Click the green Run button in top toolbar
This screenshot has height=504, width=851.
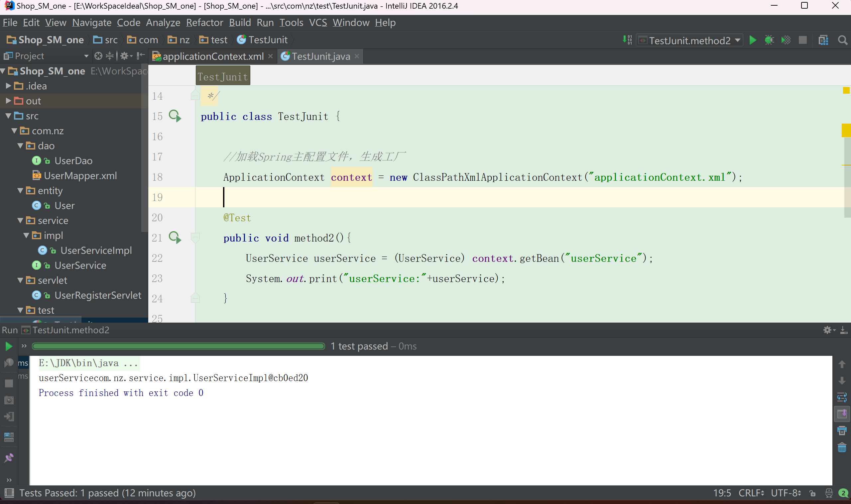coord(753,41)
